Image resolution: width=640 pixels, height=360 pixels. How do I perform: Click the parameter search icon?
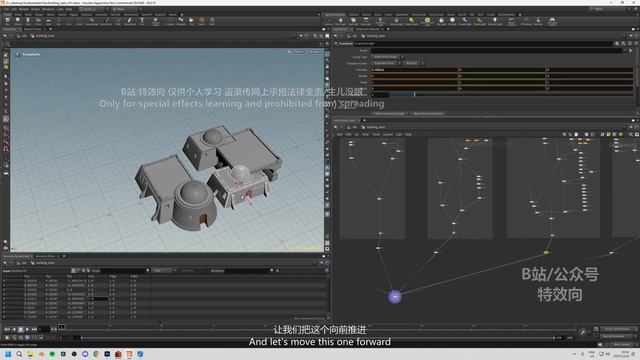(x=623, y=43)
